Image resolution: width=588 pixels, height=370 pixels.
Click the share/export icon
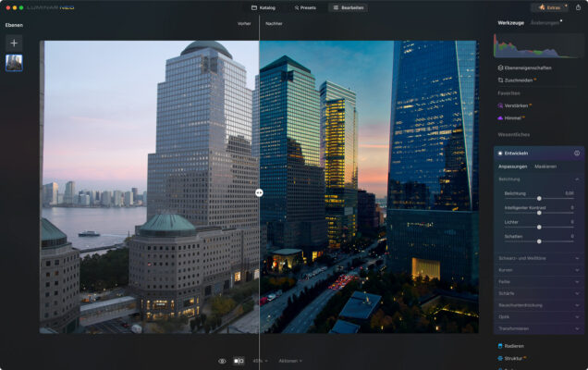pyautogui.click(x=578, y=7)
